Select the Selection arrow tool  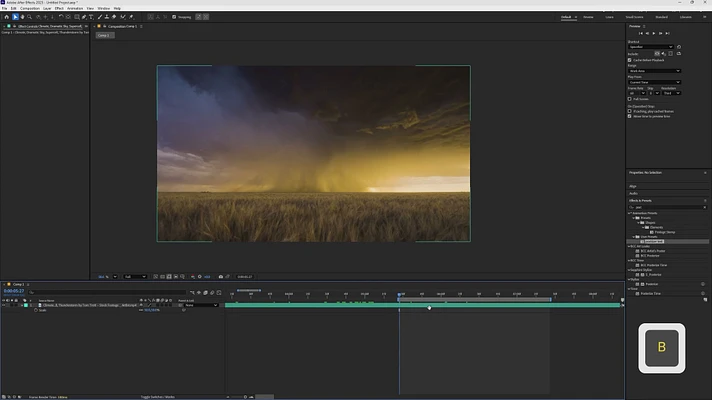(x=15, y=17)
